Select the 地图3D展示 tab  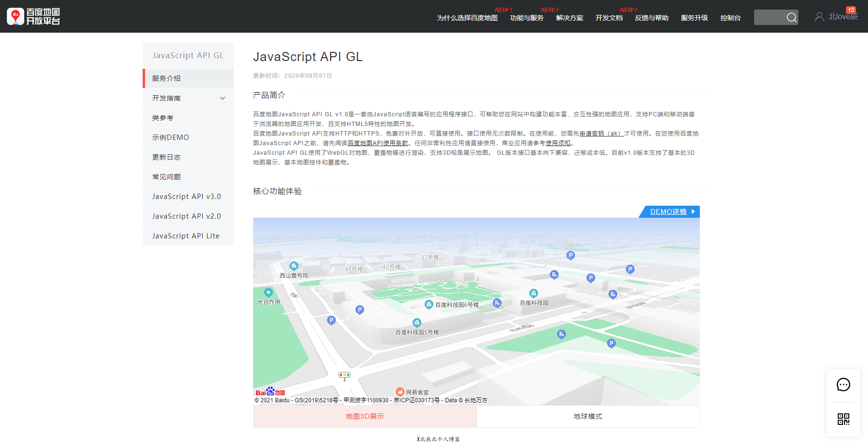click(364, 416)
